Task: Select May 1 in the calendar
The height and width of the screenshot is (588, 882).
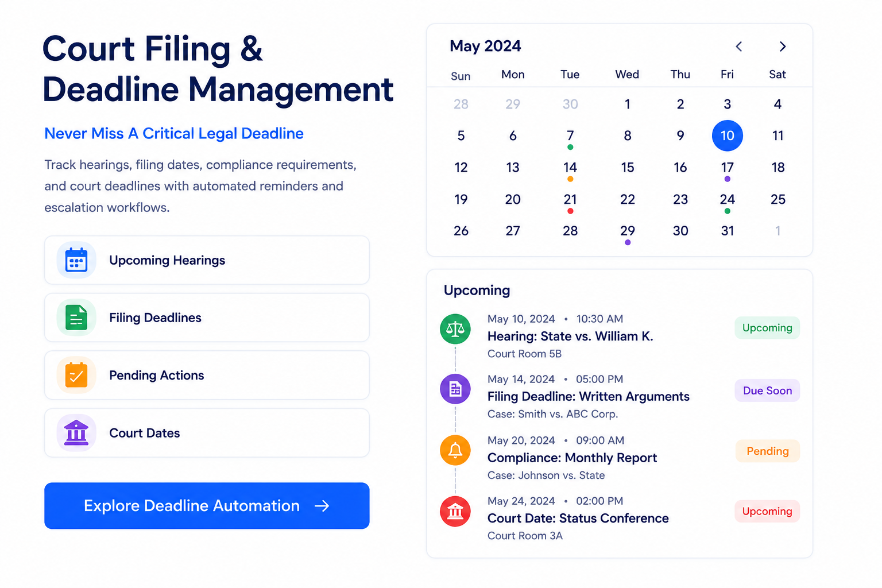Action: pyautogui.click(x=628, y=104)
